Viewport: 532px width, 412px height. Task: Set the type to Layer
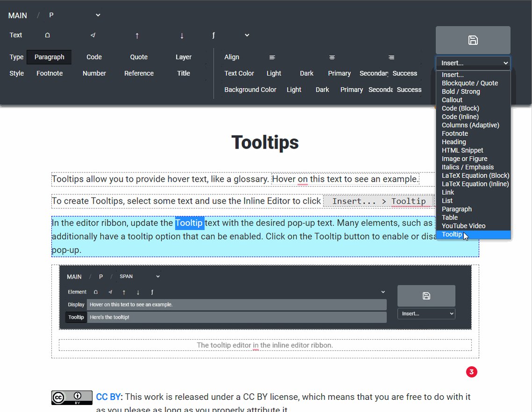click(x=184, y=57)
